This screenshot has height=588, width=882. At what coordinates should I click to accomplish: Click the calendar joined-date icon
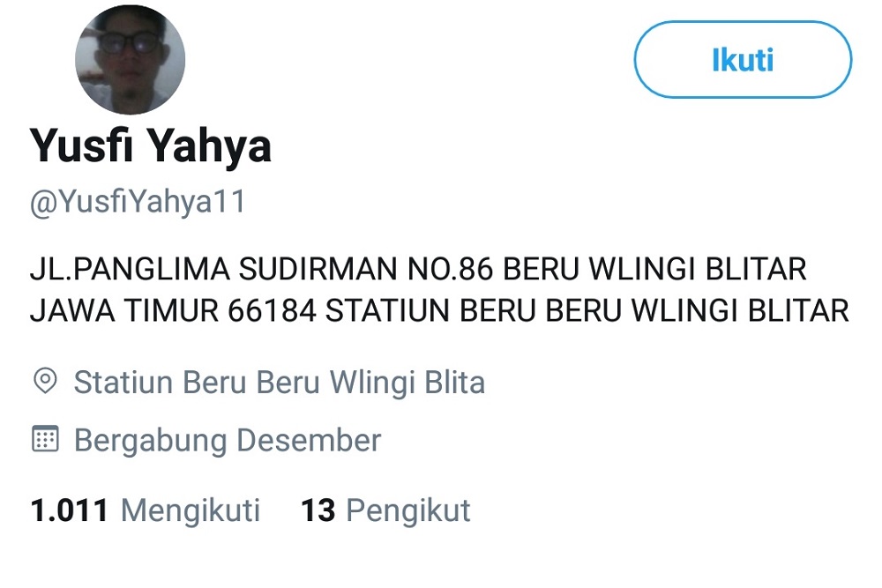[x=45, y=438]
